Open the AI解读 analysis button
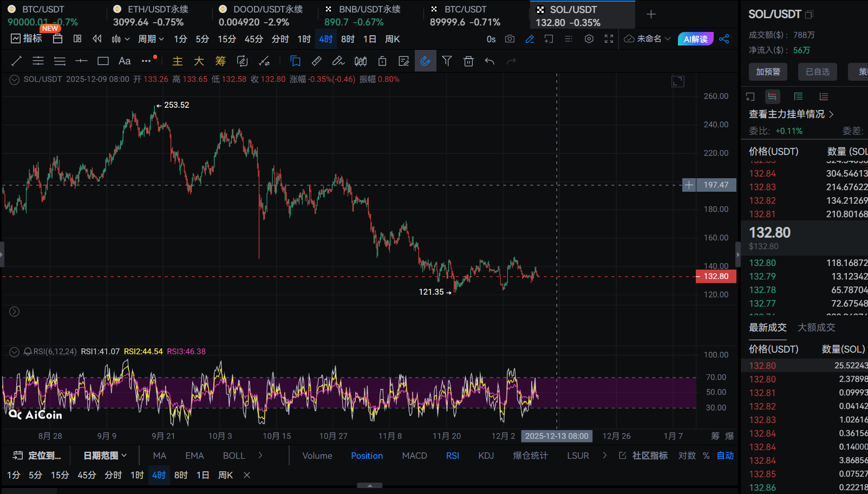This screenshot has height=494, width=868. [695, 39]
